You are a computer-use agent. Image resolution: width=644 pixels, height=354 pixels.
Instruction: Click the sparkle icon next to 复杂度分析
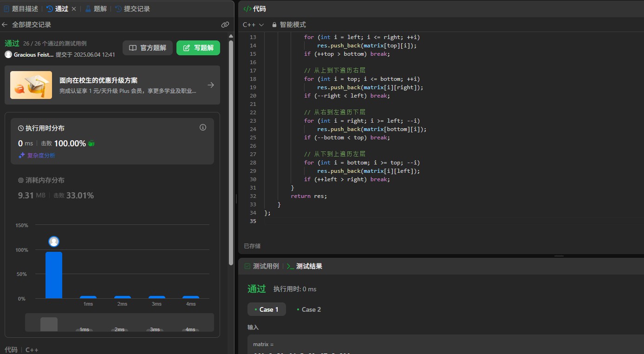click(x=21, y=156)
